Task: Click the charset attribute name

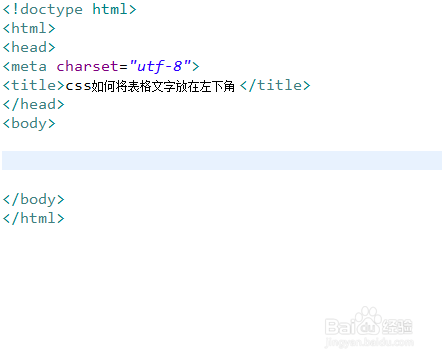Action: coord(87,66)
